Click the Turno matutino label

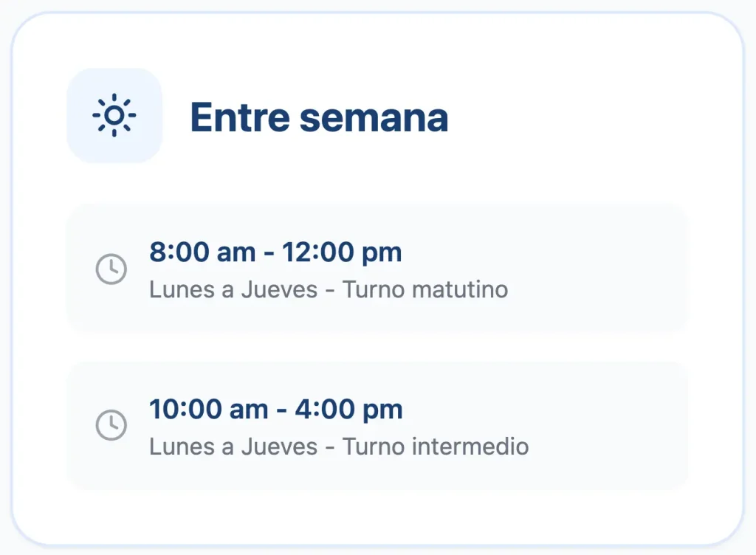[x=426, y=289]
